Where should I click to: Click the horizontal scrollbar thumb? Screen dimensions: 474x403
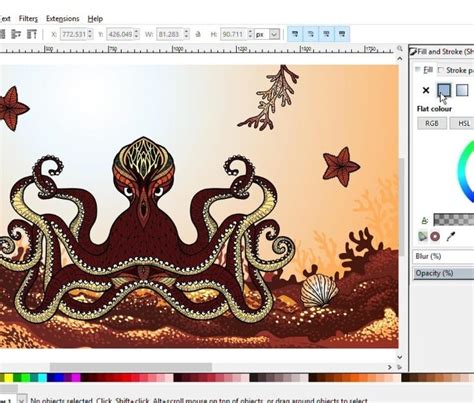(x=131, y=367)
